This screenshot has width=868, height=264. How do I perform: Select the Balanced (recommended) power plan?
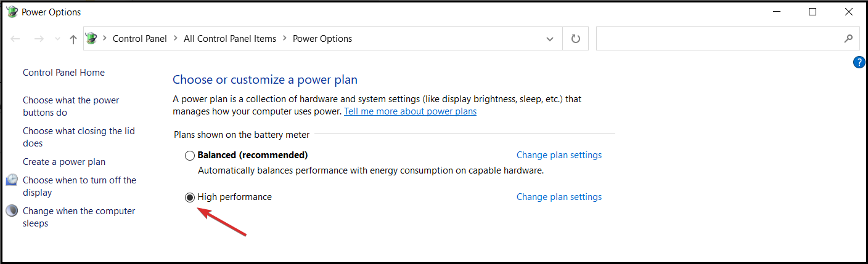coord(190,155)
